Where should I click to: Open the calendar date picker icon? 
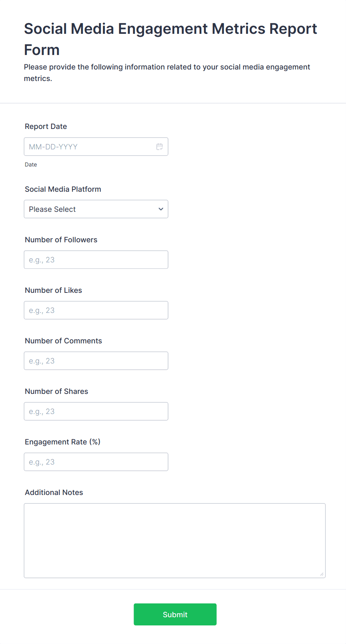160,147
